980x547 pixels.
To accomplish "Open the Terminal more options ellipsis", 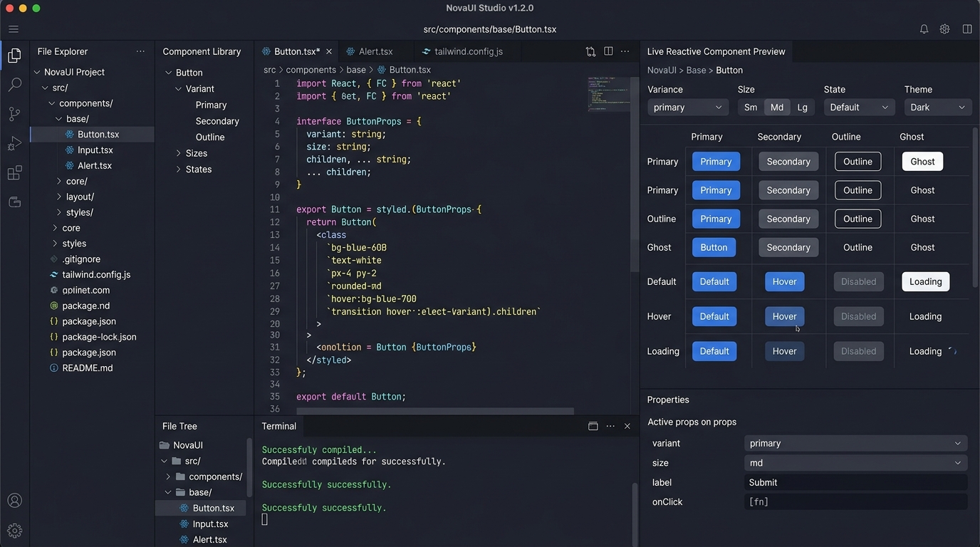I will [x=610, y=426].
